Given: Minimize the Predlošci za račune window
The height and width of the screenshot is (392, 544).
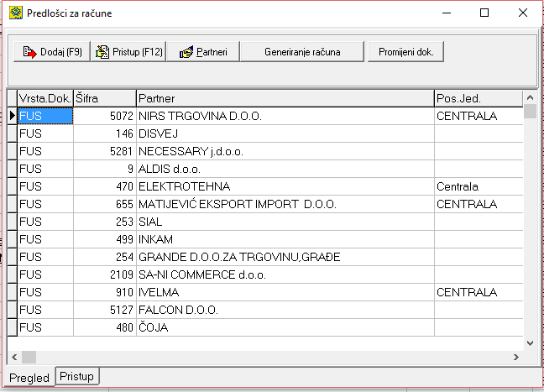Looking at the screenshot, I should [447, 13].
